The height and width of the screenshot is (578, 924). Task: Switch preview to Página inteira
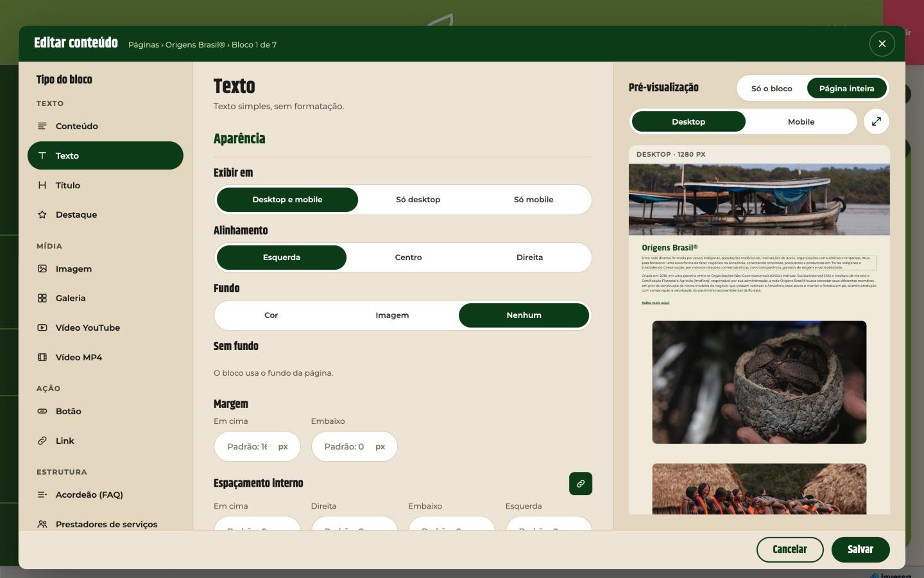(847, 89)
